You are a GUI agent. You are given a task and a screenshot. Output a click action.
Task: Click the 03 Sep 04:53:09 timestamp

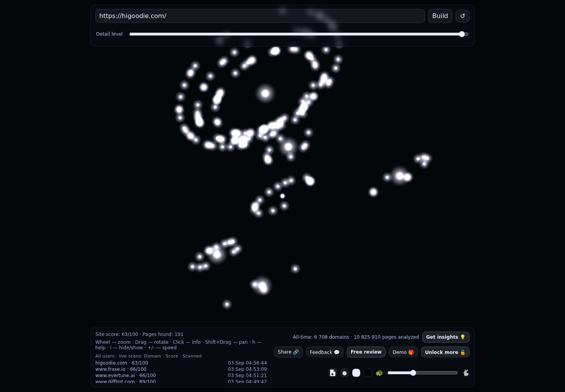click(247, 369)
